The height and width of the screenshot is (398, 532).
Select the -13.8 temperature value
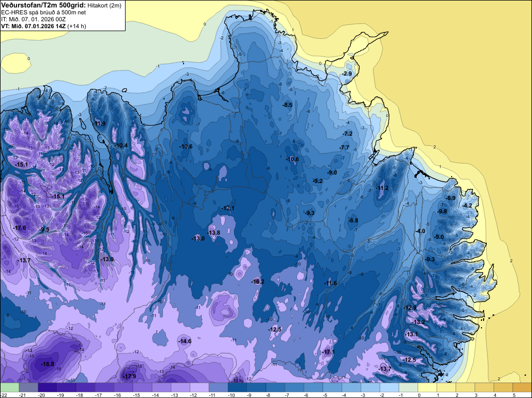click(x=214, y=233)
